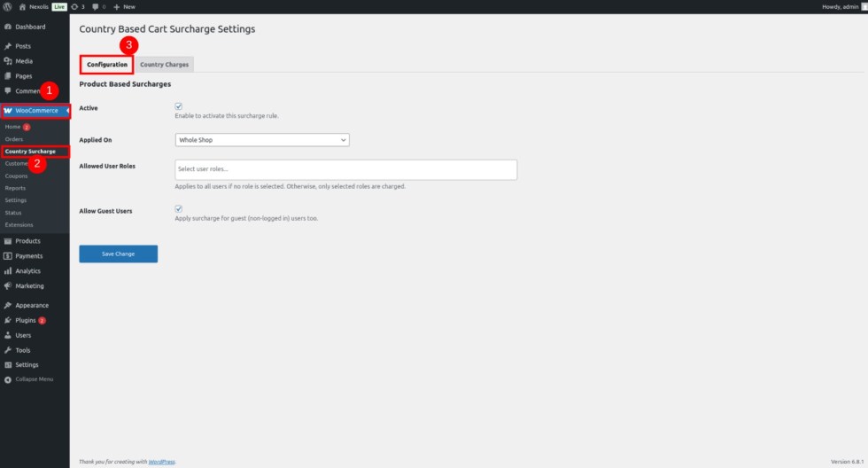Viewport: 868px width, 468px height.
Task: Expand the WooCommerce sidebar menu
Action: (x=35, y=111)
